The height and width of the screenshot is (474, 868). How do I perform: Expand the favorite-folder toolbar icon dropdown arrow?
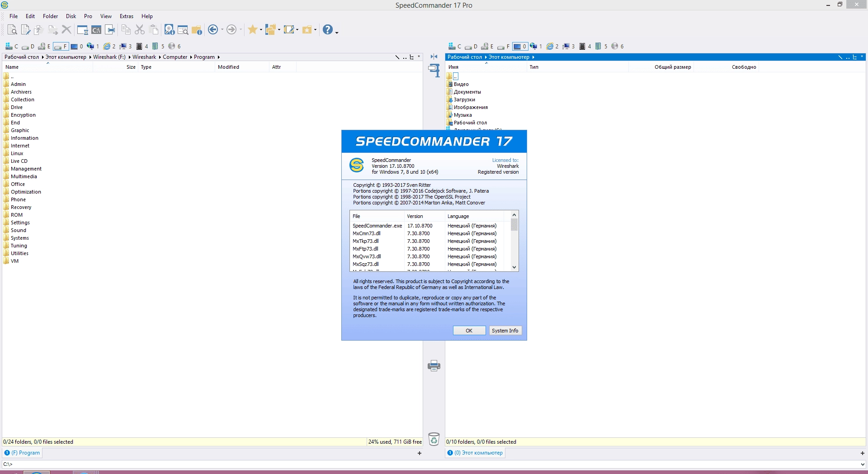[x=315, y=30]
